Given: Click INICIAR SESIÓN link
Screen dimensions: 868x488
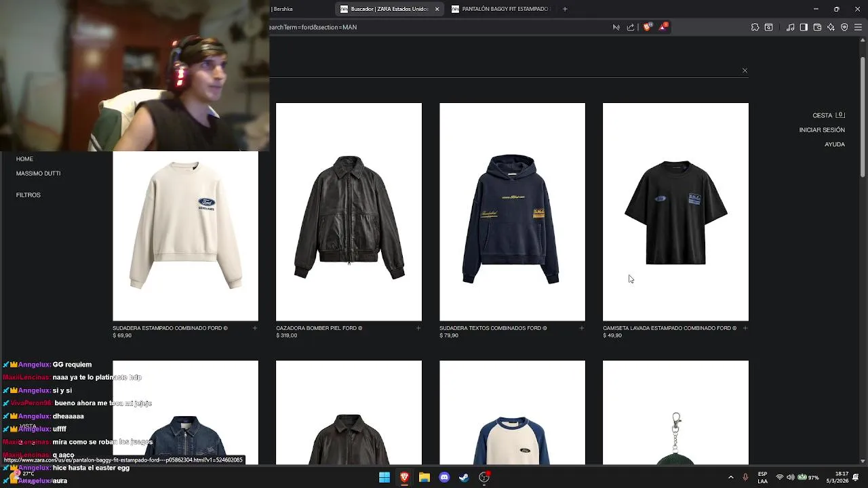Looking at the screenshot, I should tap(822, 130).
